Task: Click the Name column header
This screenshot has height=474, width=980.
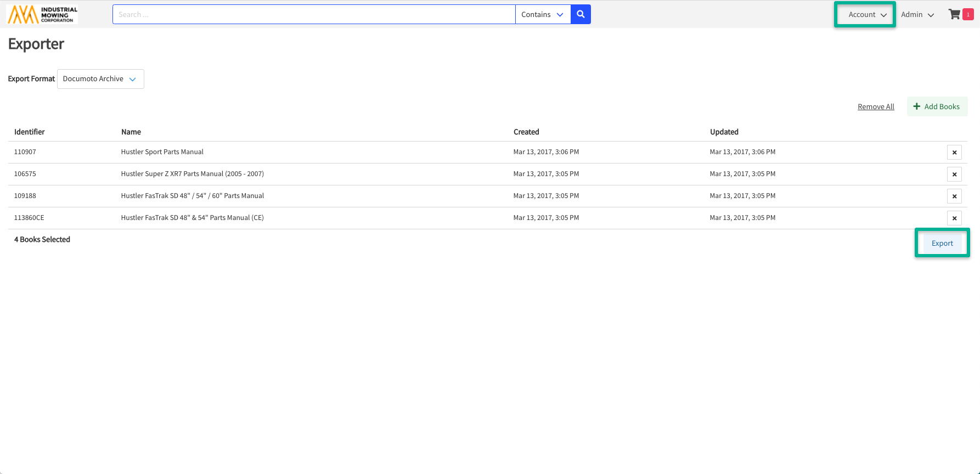Action: point(131,132)
